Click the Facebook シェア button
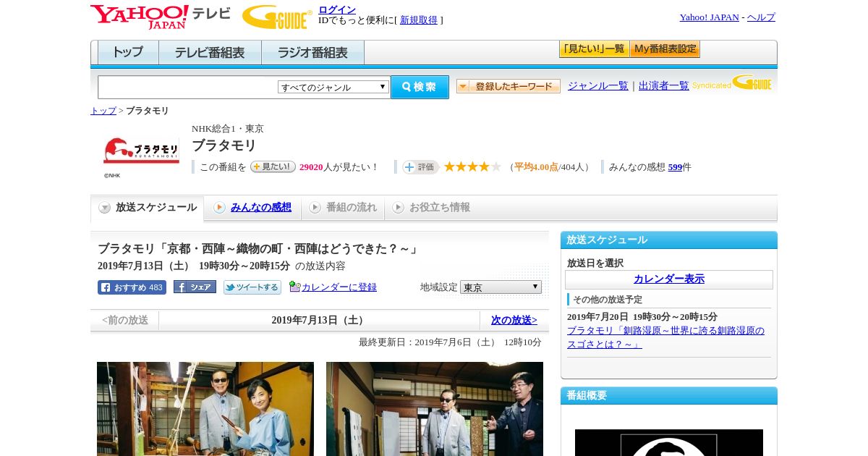This screenshot has width=868, height=456. click(x=195, y=287)
